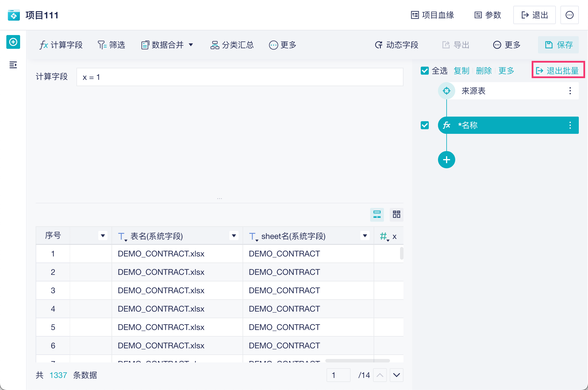Click the teal plus button in left sidebar

[x=13, y=42]
